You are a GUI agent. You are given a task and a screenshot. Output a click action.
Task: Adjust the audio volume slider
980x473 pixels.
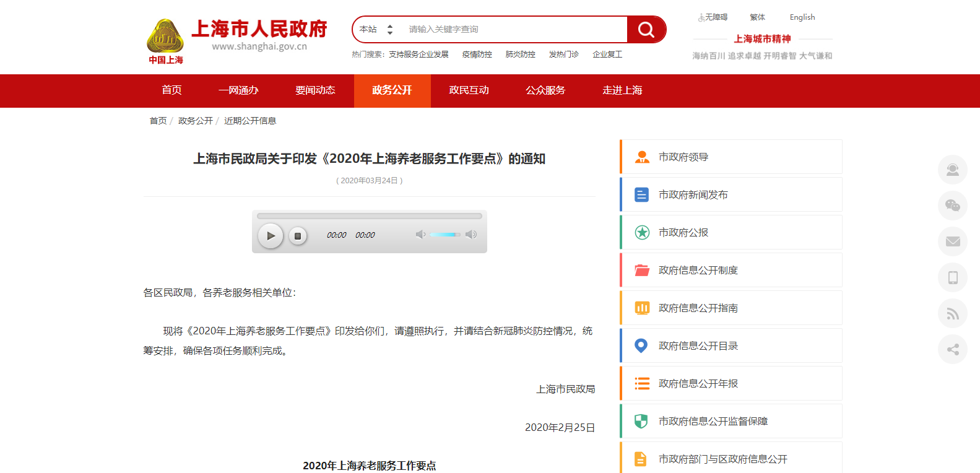click(444, 235)
